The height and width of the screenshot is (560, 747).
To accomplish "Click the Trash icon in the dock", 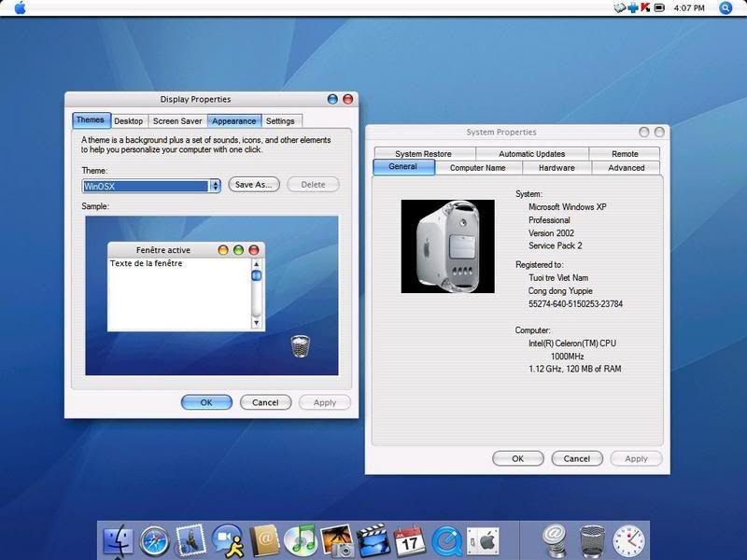I will point(592,539).
